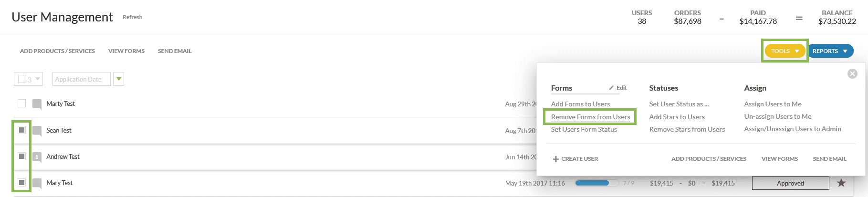Viewport: 868px width, 197px height.
Task: Click the pencil Edit icon beside Forms
Action: click(x=611, y=88)
